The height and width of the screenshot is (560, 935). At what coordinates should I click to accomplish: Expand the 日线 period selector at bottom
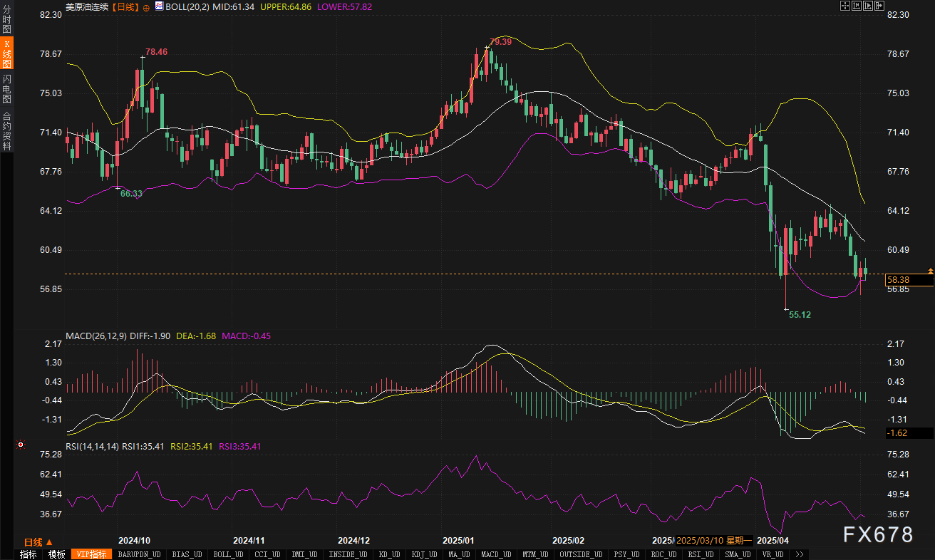tap(38, 541)
